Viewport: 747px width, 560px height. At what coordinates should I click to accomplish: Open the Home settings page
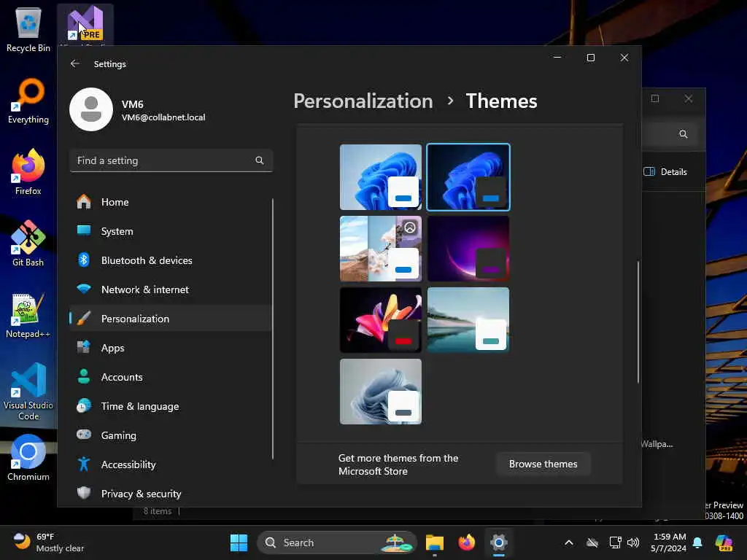tap(171, 202)
